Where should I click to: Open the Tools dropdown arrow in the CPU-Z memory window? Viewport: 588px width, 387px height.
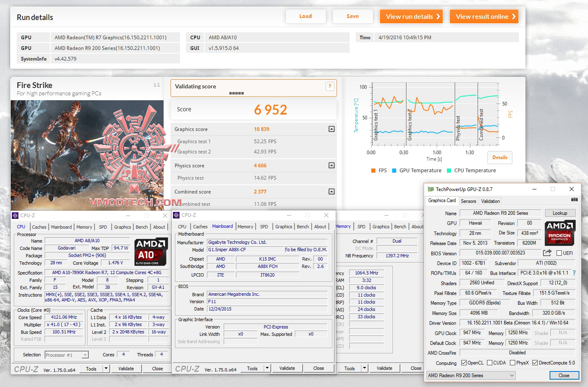(364, 368)
